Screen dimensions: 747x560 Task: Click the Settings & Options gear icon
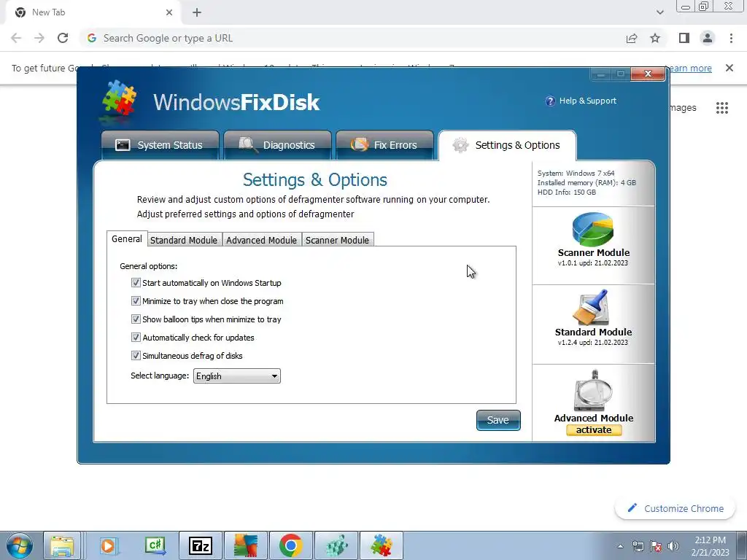point(460,145)
